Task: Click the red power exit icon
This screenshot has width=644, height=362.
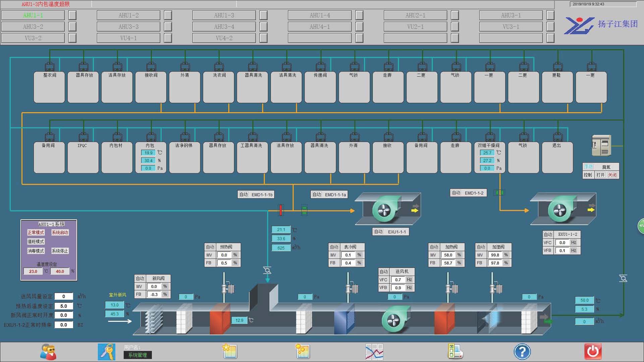Action: click(593, 352)
